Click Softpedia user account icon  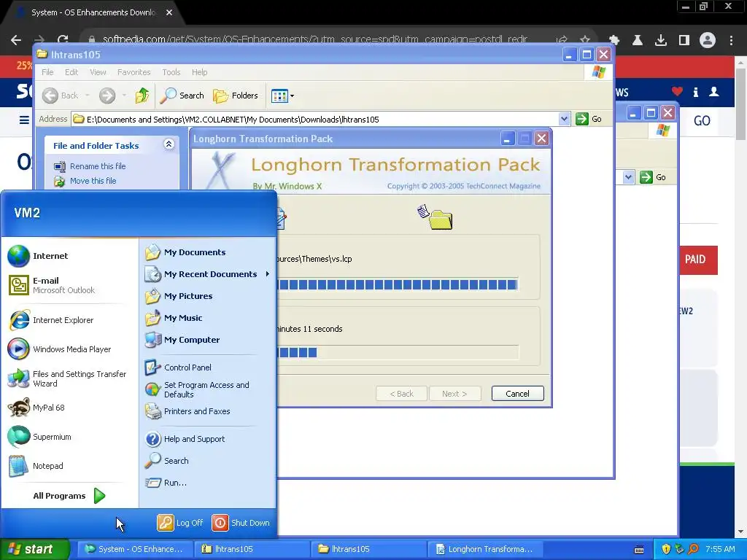point(713,91)
